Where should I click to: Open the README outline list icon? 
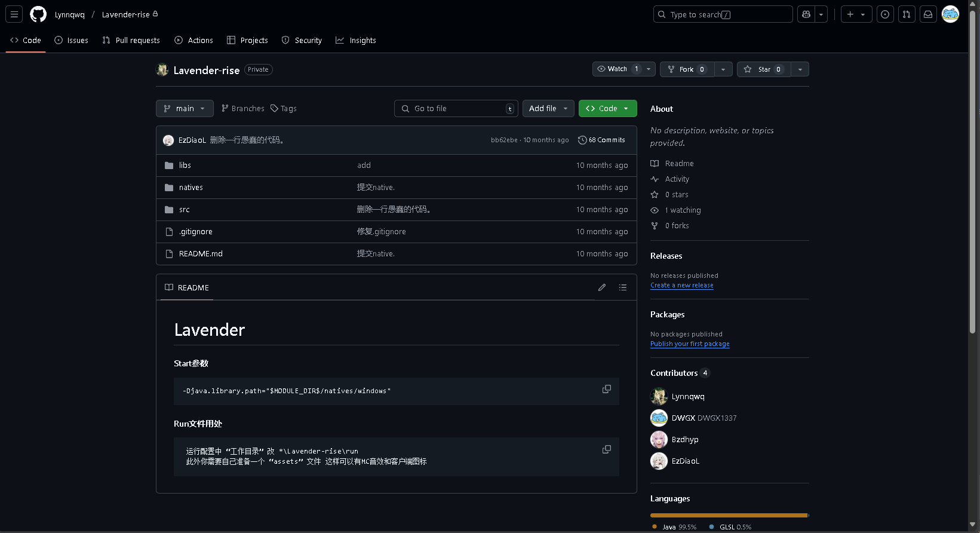point(623,287)
